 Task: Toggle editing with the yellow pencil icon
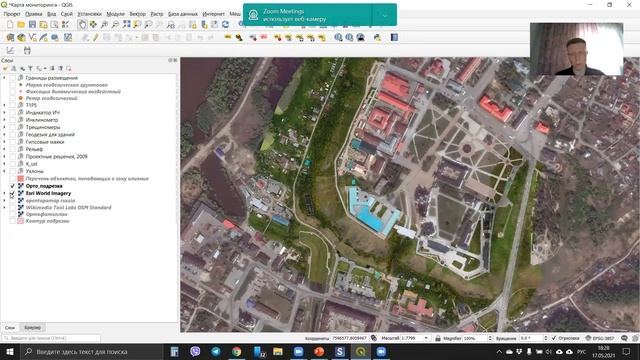coord(95,38)
